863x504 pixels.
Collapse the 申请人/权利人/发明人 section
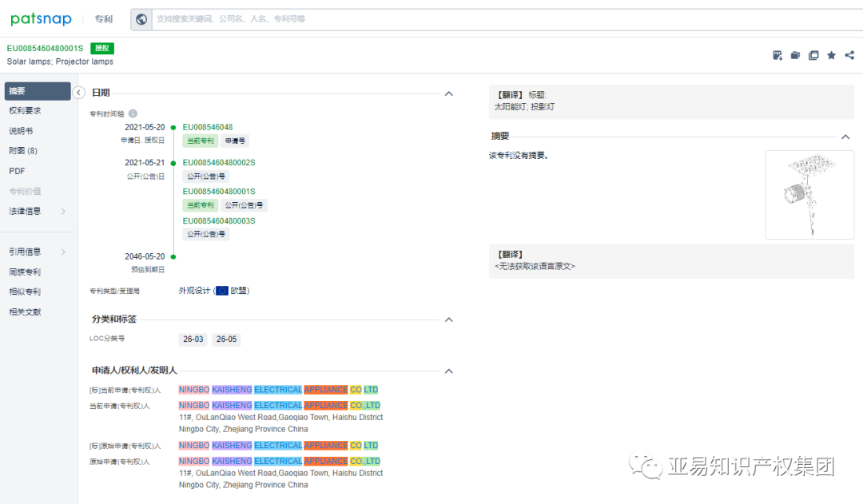coord(448,371)
